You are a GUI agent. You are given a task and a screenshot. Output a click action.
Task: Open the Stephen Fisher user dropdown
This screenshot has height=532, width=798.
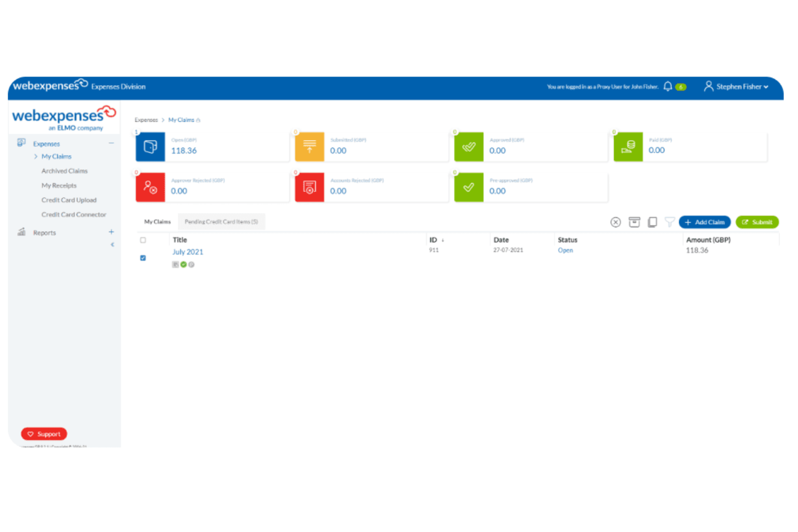pos(736,86)
